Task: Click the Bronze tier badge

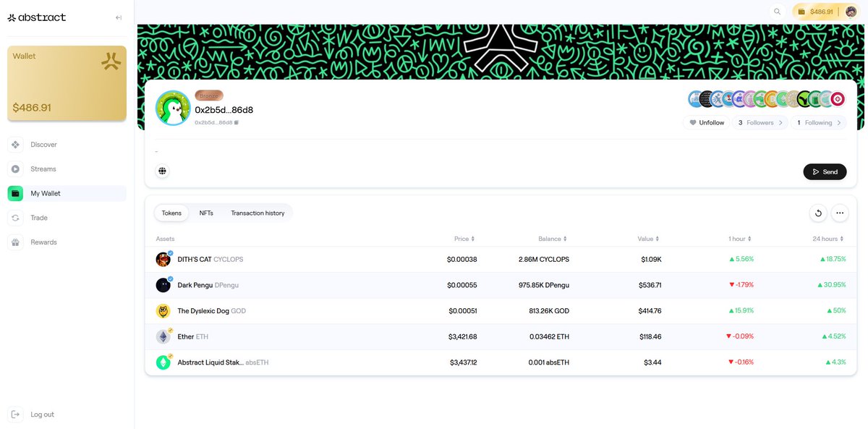Action: tap(209, 95)
